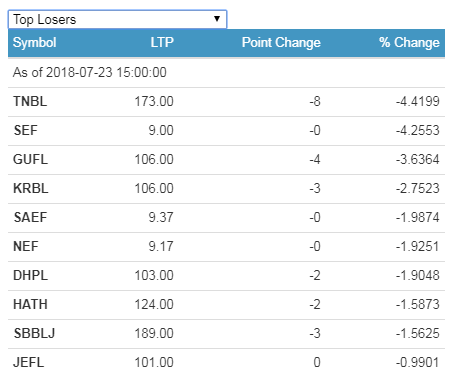
Task: Select the Point Change column header
Action: [x=281, y=43]
